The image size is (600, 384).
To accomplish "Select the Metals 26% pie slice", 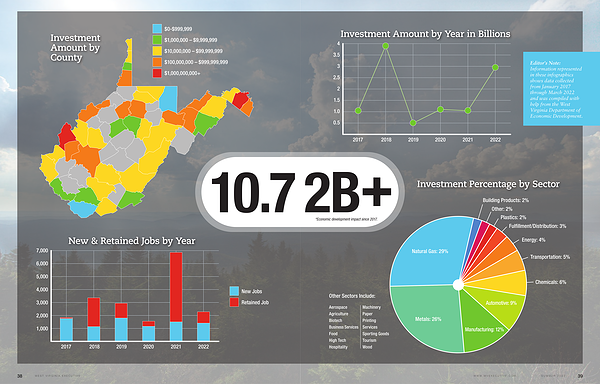I will pos(428,319).
